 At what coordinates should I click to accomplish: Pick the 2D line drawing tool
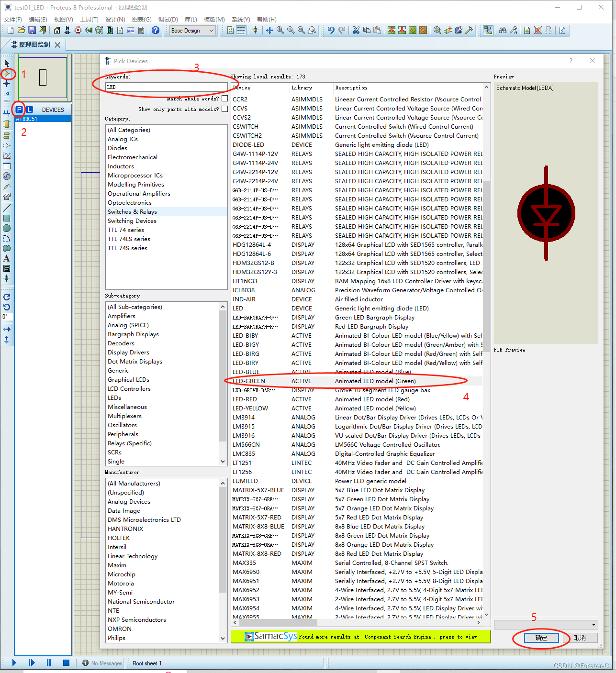pyautogui.click(x=7, y=208)
